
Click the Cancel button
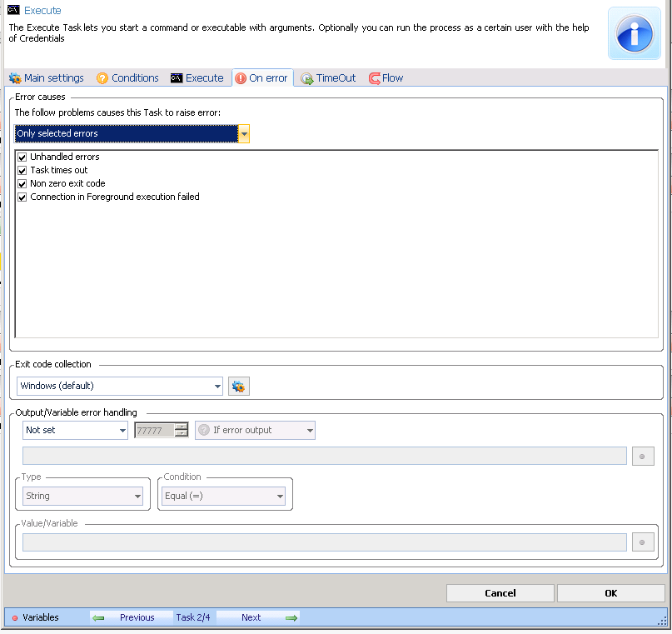[x=500, y=593]
